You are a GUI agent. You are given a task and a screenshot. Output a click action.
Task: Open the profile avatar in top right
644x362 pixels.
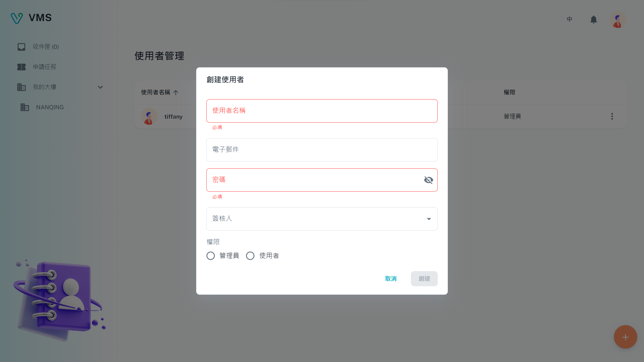pos(618,20)
